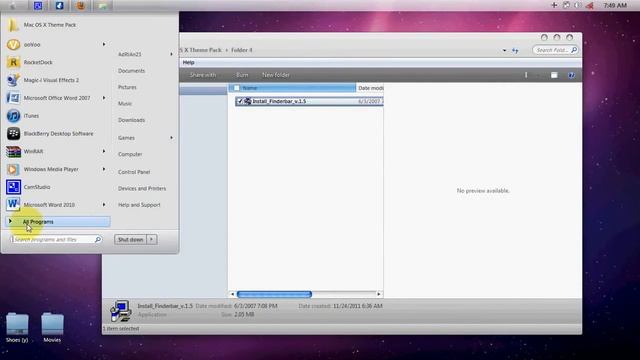The image size is (640, 360).
Task: Open CamStudio from the Start menu
Action: [x=37, y=187]
